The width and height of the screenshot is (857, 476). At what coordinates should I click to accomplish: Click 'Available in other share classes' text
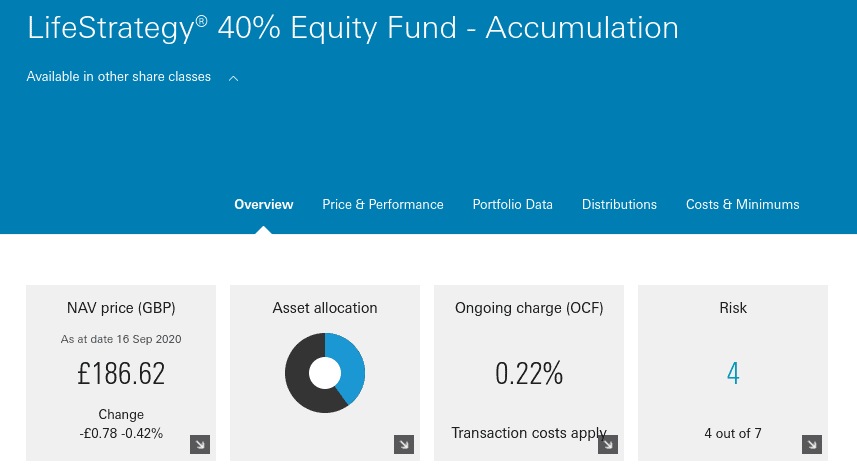[119, 77]
